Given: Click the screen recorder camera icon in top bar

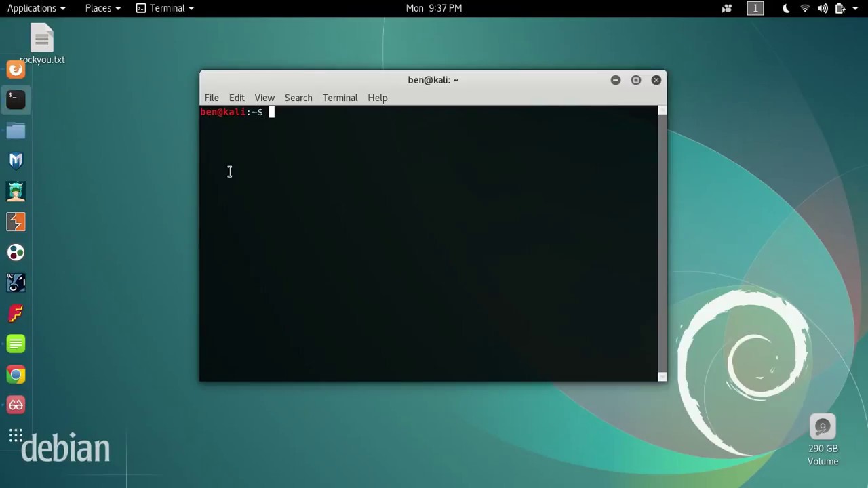Looking at the screenshot, I should [727, 8].
